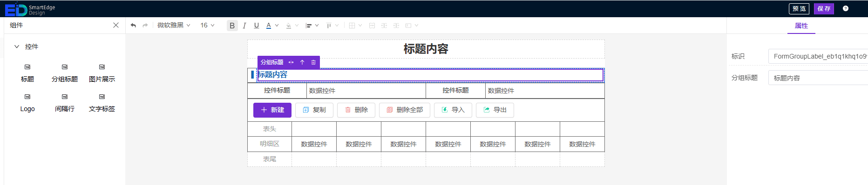Select the 间隔行 component icon
This screenshot has height=185, width=868.
65,97
